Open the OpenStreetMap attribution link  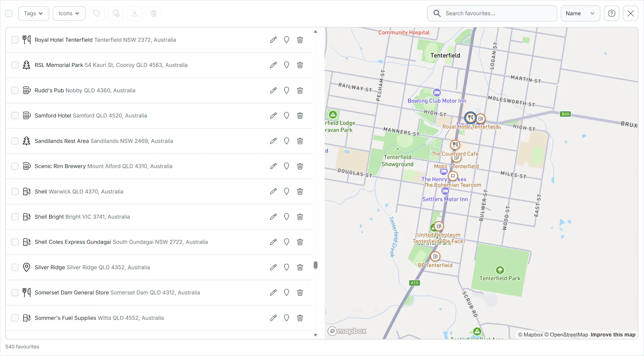pos(566,335)
